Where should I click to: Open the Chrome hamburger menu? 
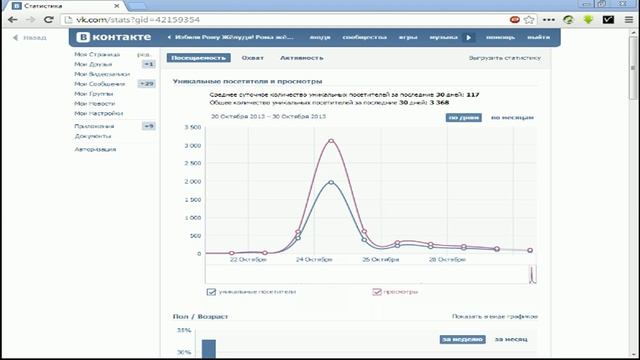(x=629, y=20)
